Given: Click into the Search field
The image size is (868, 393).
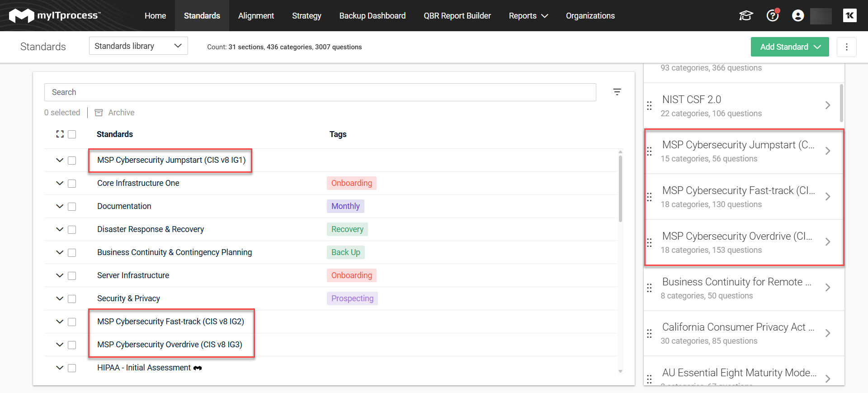Looking at the screenshot, I should point(320,92).
